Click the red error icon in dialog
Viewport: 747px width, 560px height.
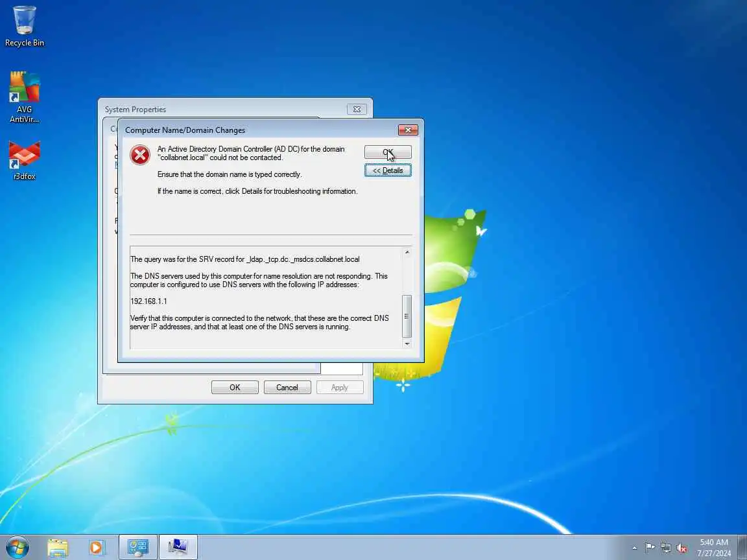tap(140, 155)
